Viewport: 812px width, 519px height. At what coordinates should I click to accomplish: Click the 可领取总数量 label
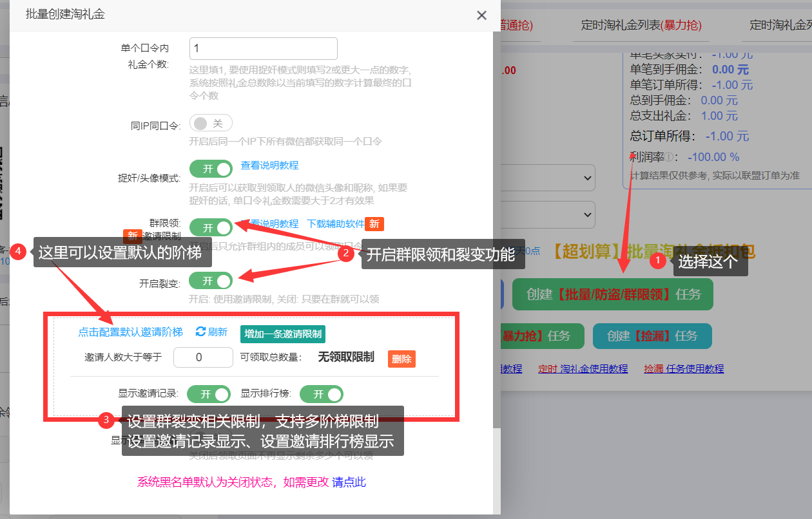click(x=271, y=357)
